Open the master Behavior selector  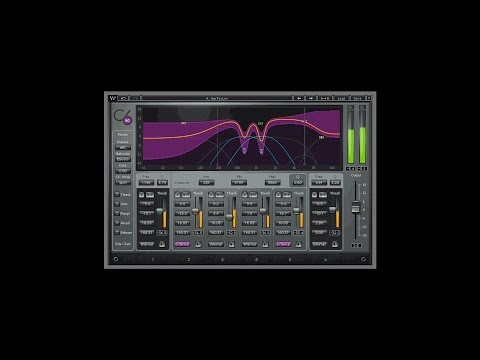tap(123, 159)
